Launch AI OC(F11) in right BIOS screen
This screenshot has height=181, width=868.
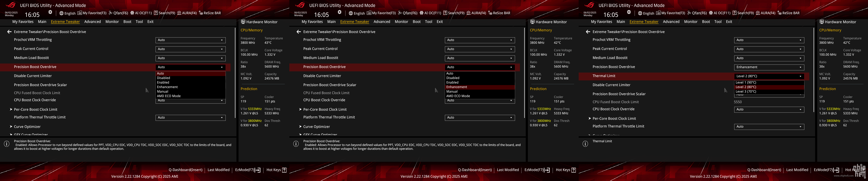coord(719,13)
